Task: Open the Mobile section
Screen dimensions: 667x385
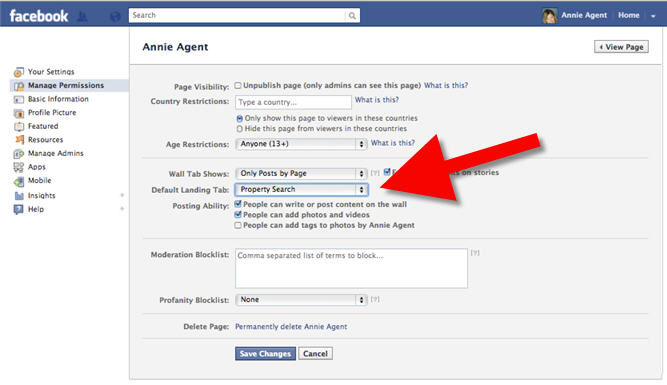Action: tap(40, 181)
